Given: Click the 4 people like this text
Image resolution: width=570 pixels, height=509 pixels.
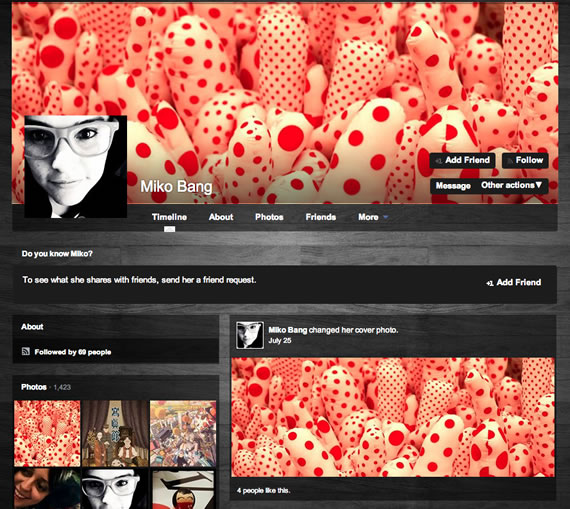Looking at the screenshot, I should (x=263, y=490).
